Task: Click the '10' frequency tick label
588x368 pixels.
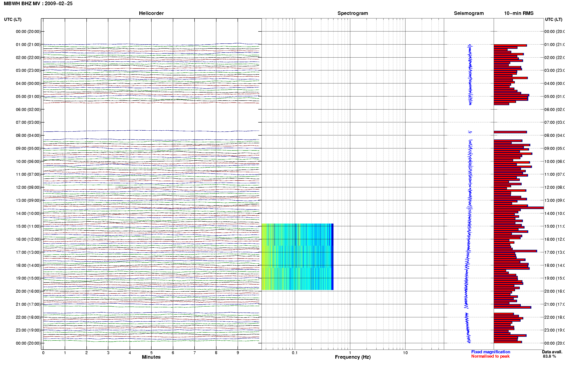Action: [x=405, y=353]
